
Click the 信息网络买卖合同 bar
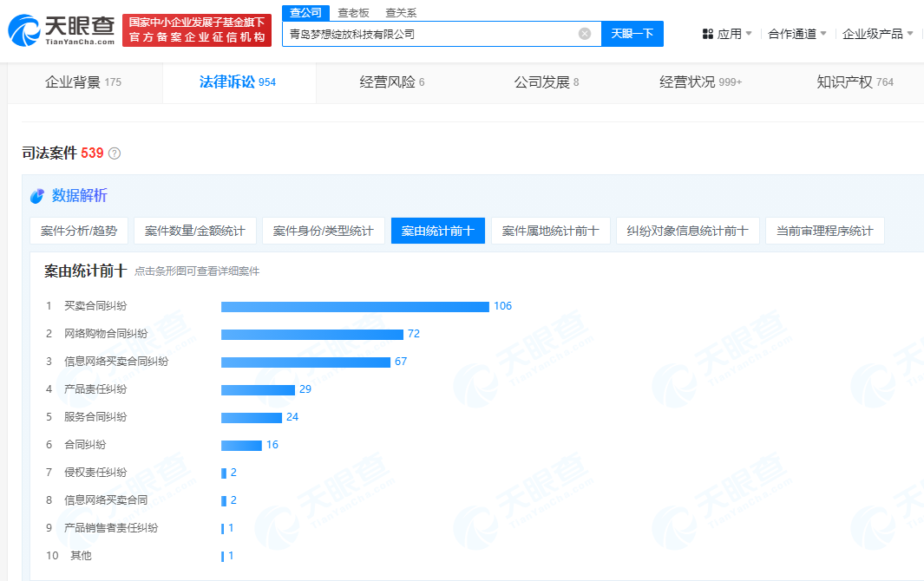[x=224, y=500]
